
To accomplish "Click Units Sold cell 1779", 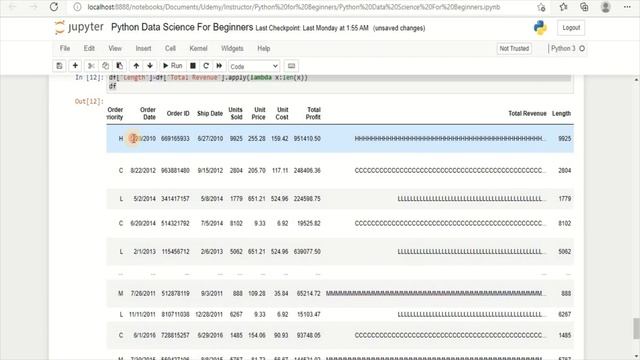I will tap(236, 199).
